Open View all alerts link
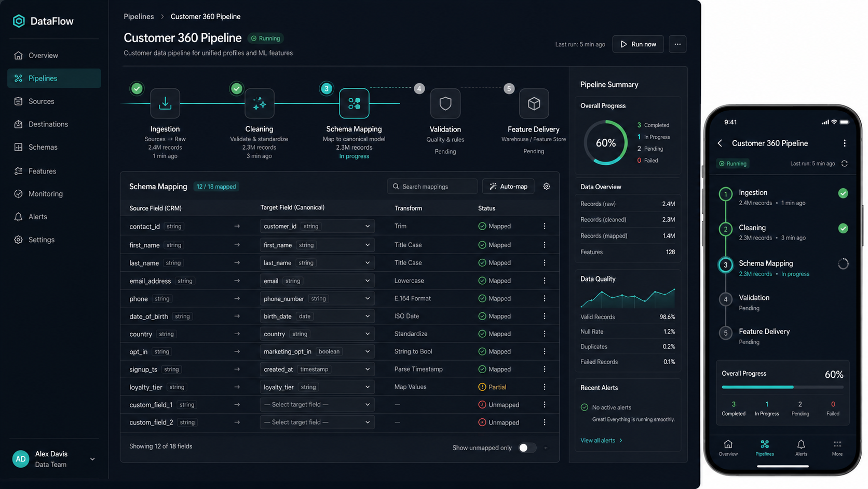868x489 pixels. [601, 440]
